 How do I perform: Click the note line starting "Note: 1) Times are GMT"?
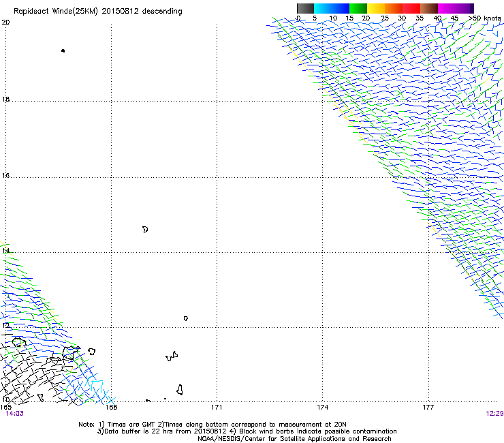[212, 425]
